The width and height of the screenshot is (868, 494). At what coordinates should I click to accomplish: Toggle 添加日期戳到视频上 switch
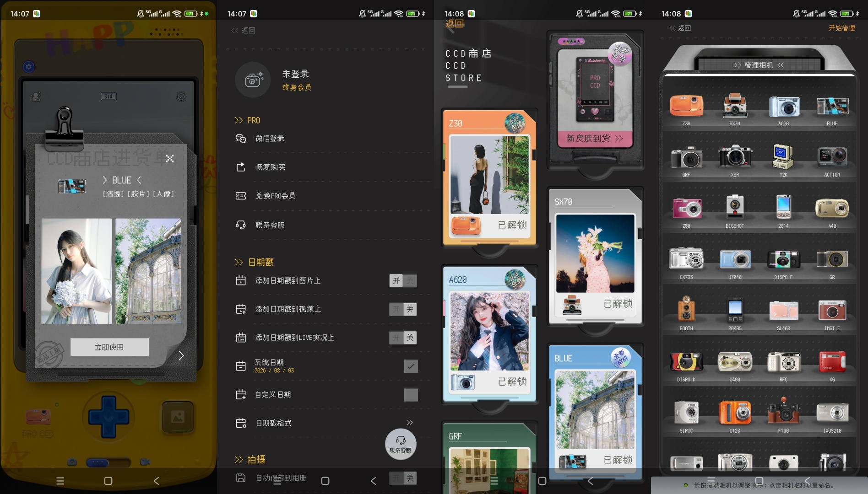pyautogui.click(x=403, y=309)
